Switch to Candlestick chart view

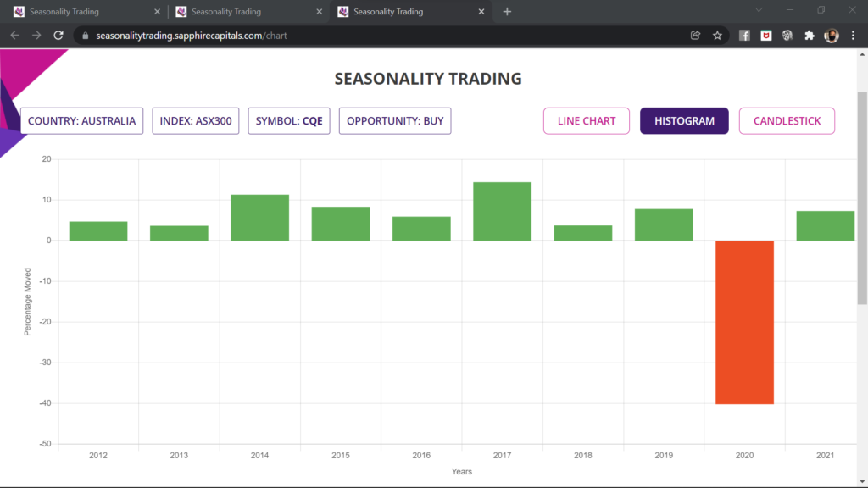tap(787, 121)
